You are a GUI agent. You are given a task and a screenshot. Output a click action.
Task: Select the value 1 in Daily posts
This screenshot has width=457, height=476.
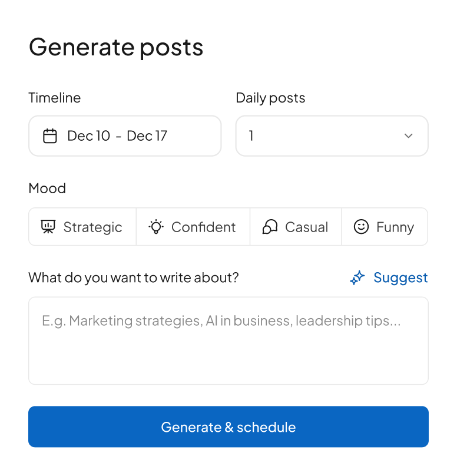click(332, 136)
